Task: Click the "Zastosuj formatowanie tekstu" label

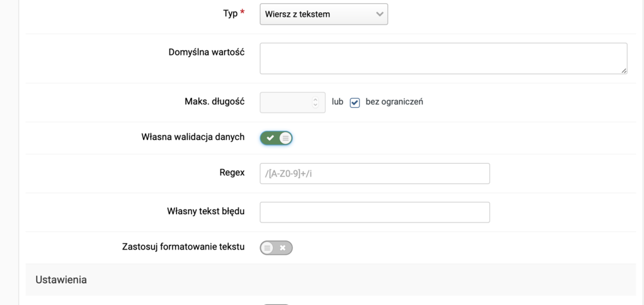Action: 183,247
